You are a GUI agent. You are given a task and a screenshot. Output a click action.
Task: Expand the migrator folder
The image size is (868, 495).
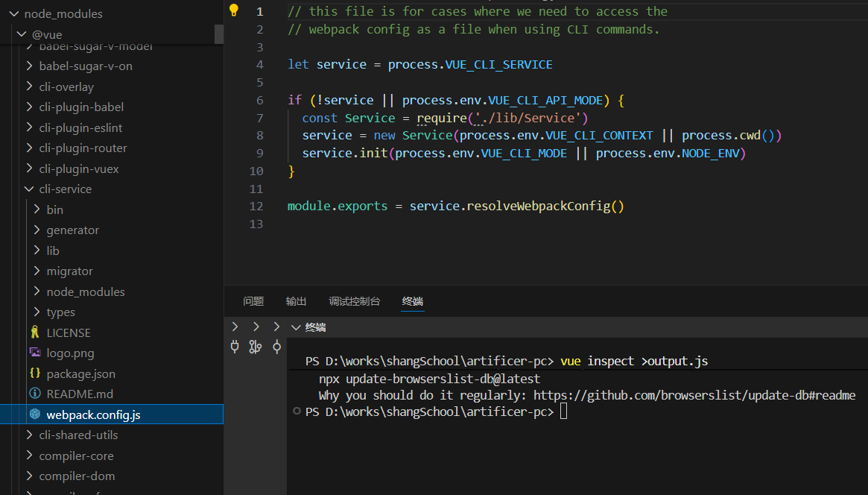37,271
